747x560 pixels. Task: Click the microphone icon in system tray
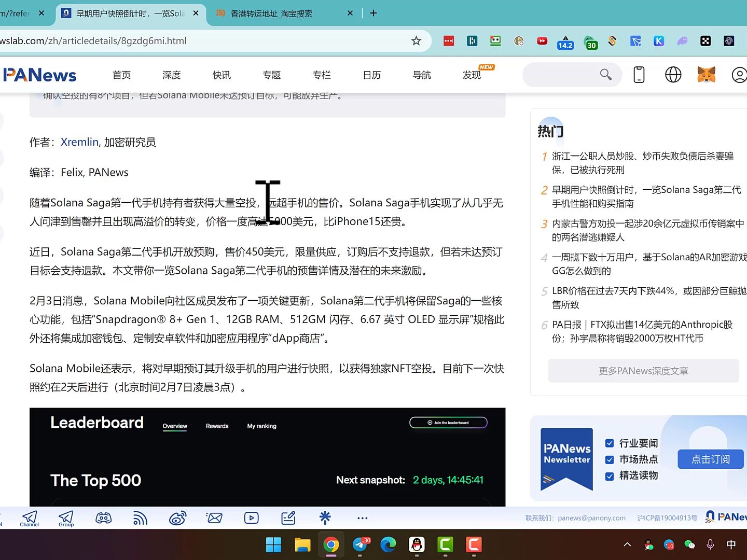coord(710,544)
